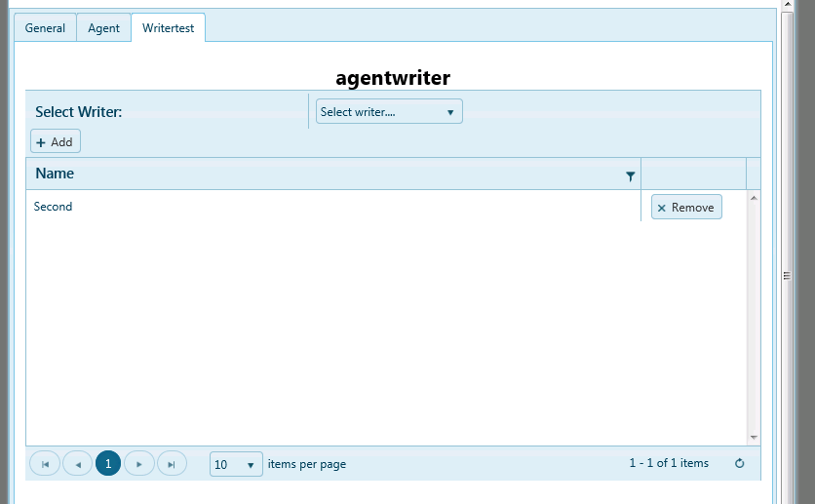Open the Name column filter icon
815x504 pixels.
[631, 175]
